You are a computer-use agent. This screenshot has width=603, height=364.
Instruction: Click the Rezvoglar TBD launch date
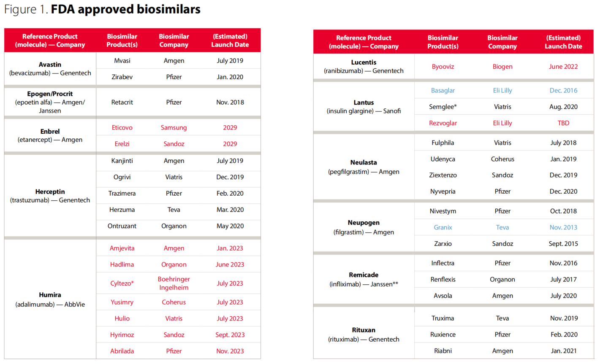[x=563, y=123]
